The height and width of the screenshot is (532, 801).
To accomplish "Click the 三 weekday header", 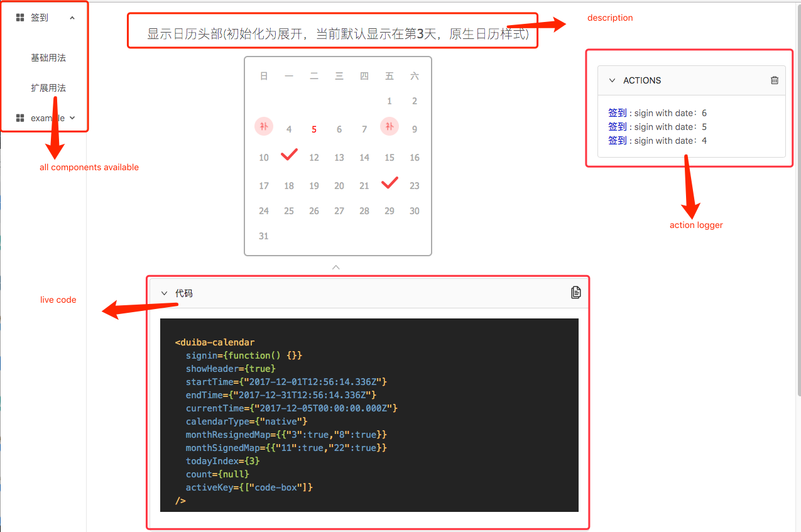I will tap(339, 76).
